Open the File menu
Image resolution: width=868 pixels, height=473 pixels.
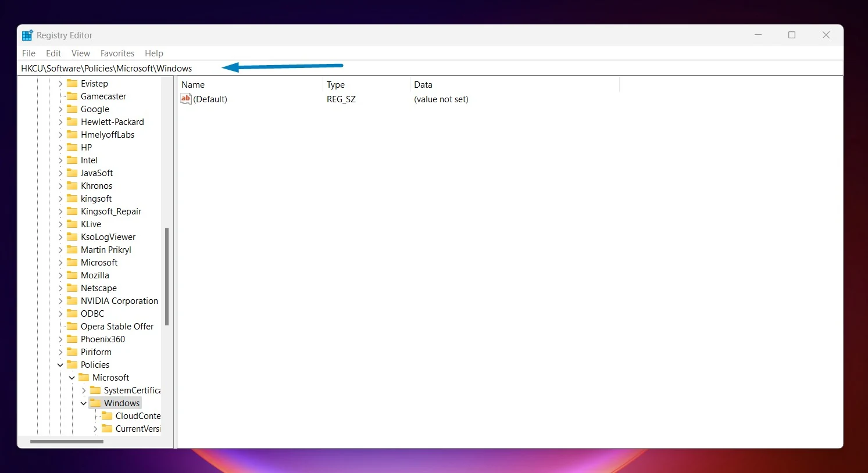click(28, 53)
